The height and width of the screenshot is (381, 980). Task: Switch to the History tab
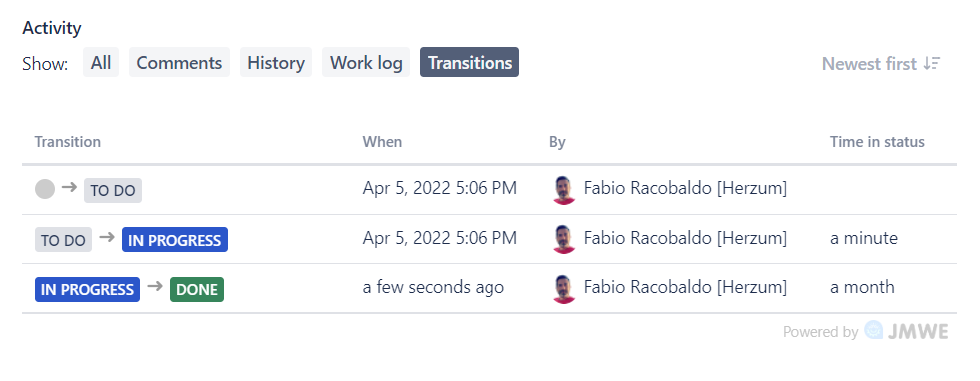click(276, 63)
